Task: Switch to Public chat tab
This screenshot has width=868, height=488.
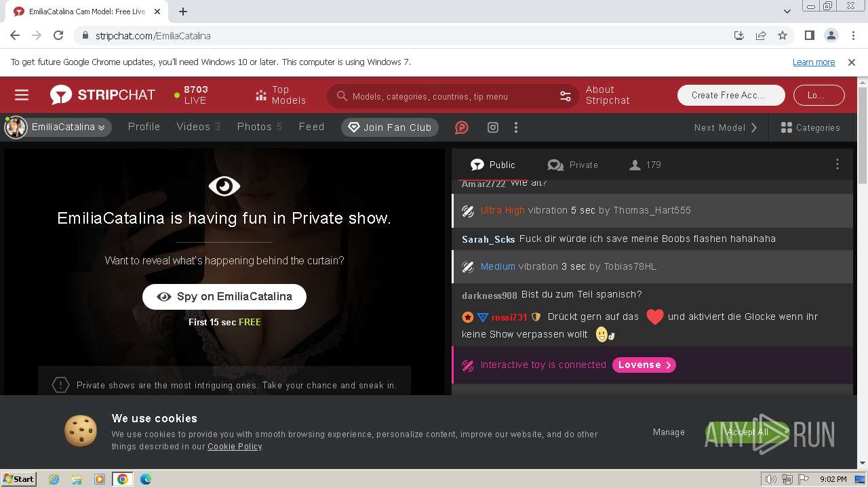Action: tap(493, 165)
